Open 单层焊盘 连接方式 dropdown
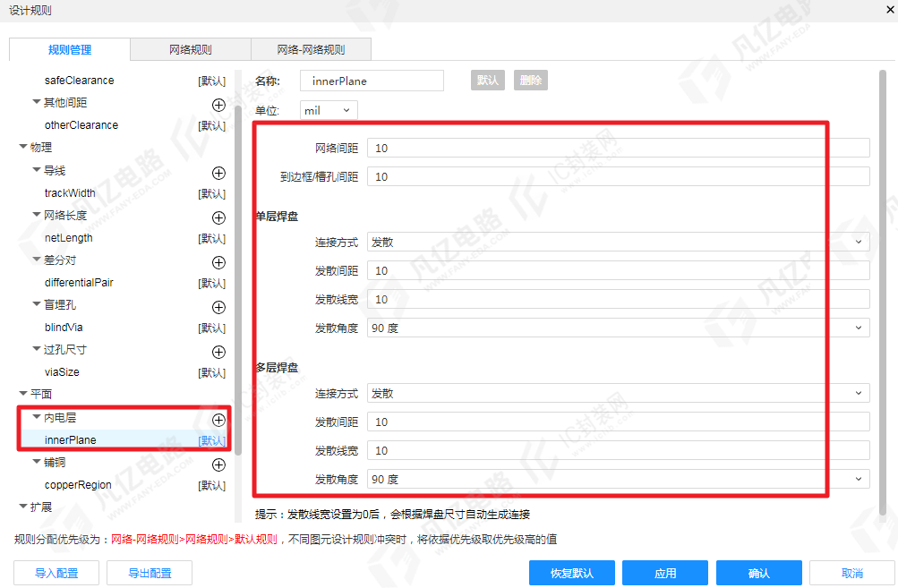Viewport: 898px width, 588px height. (619, 242)
